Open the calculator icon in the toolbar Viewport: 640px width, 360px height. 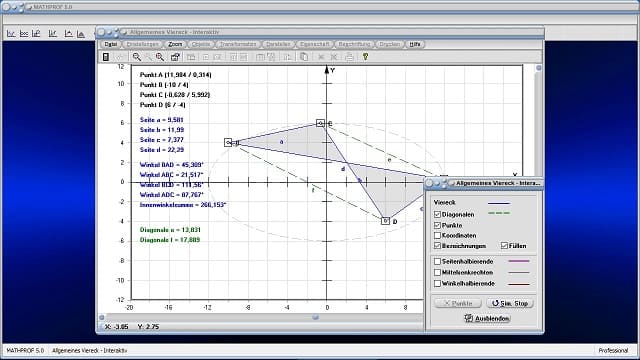click(x=106, y=57)
